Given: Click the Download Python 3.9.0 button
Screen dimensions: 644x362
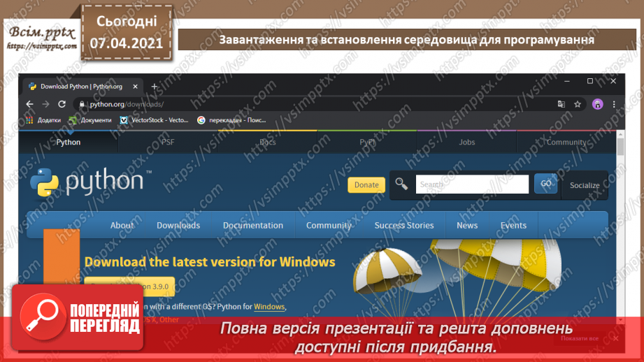Looking at the screenshot, I should pyautogui.click(x=129, y=287).
